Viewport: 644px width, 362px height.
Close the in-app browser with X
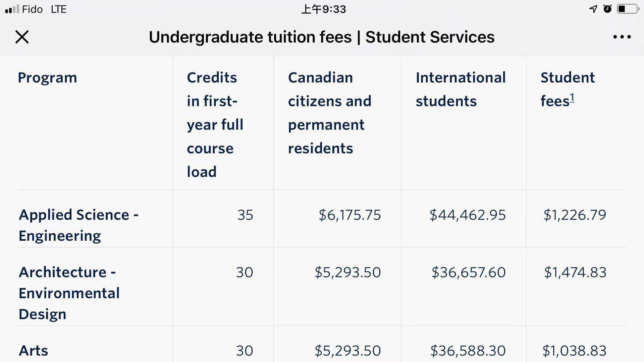click(22, 37)
